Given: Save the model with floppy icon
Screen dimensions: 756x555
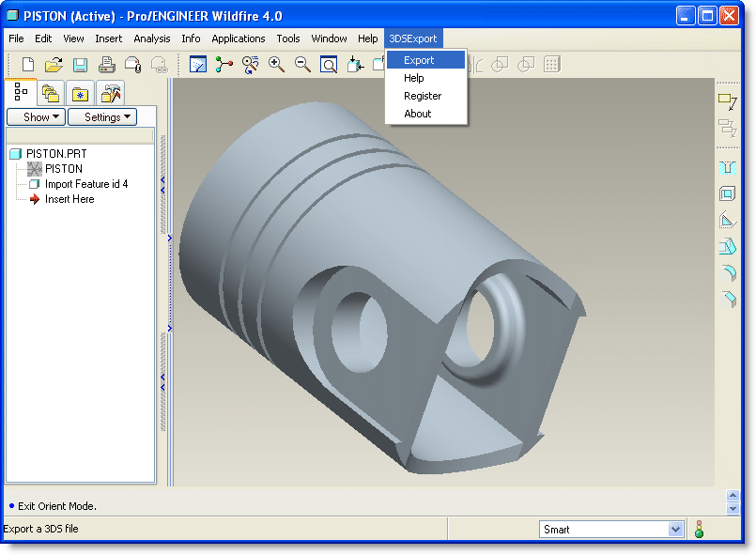Looking at the screenshot, I should (80, 65).
